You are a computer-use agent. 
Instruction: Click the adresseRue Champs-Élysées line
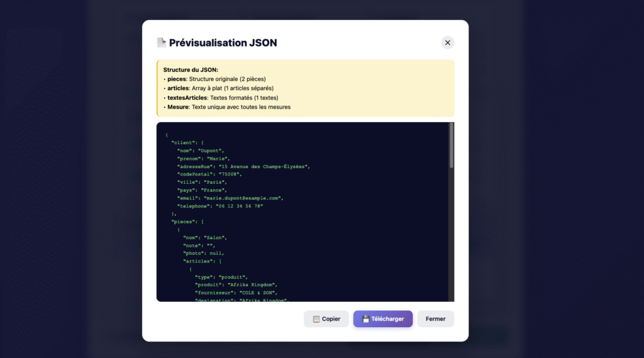pyautogui.click(x=243, y=167)
